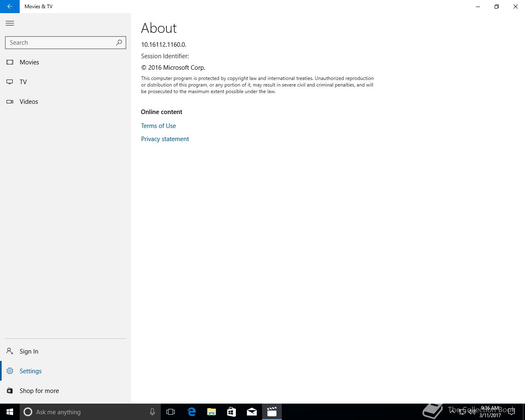Open the Terms of Use link
The height and width of the screenshot is (420, 525).
tap(158, 126)
